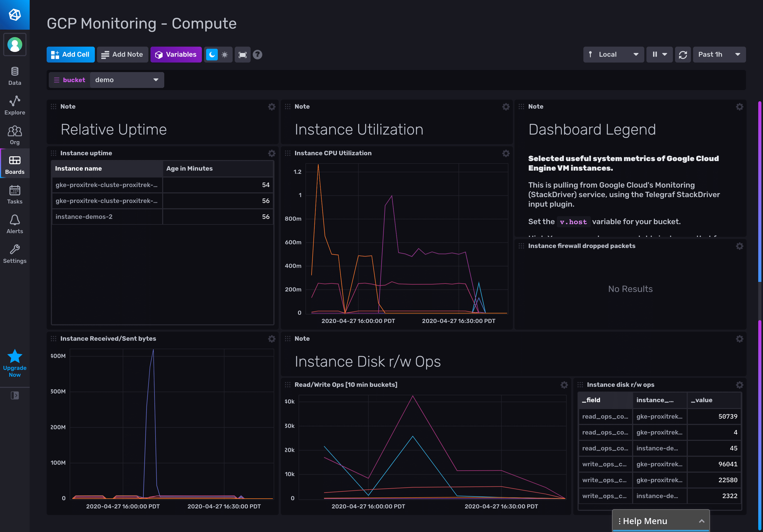This screenshot has height=532, width=763.
Task: Click uptime value 54 cell
Action: coord(218,185)
